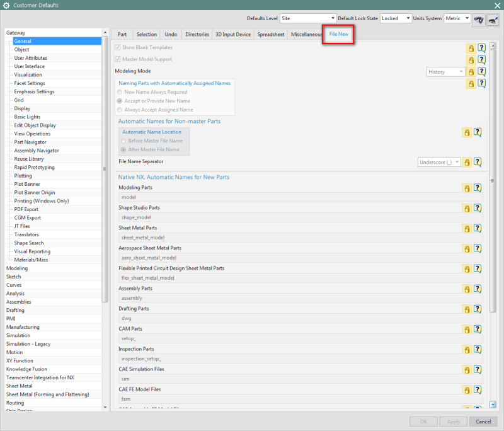Open help icon for Modeling Parts
Screen dimensions: 504x431
coord(478,188)
